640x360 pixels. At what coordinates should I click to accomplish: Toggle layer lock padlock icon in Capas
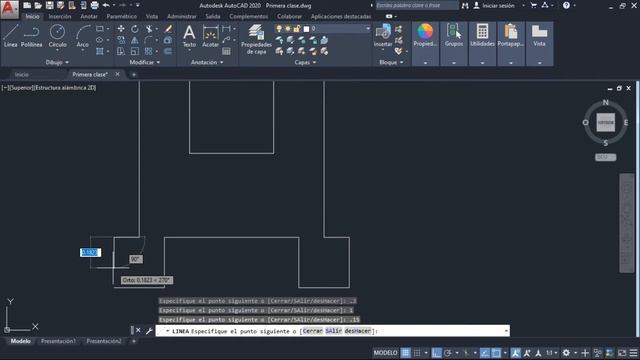click(x=297, y=29)
